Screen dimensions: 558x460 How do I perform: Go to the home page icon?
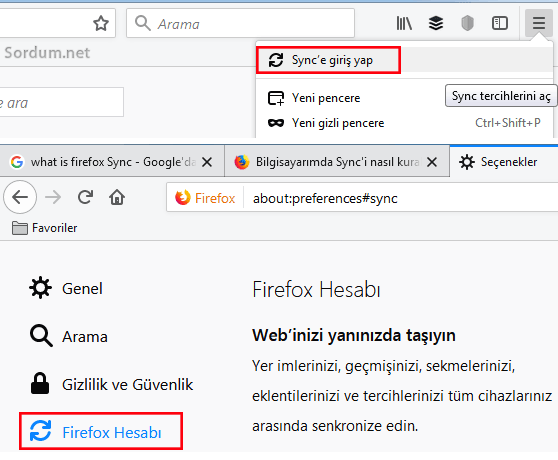117,197
